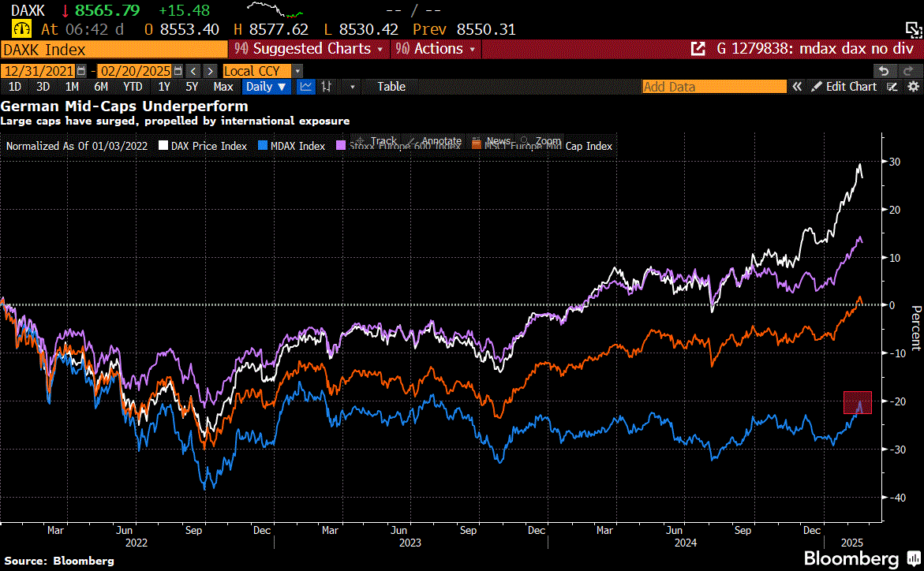This screenshot has width=924, height=571.
Task: Select the 5Y time range
Action: click(x=192, y=87)
